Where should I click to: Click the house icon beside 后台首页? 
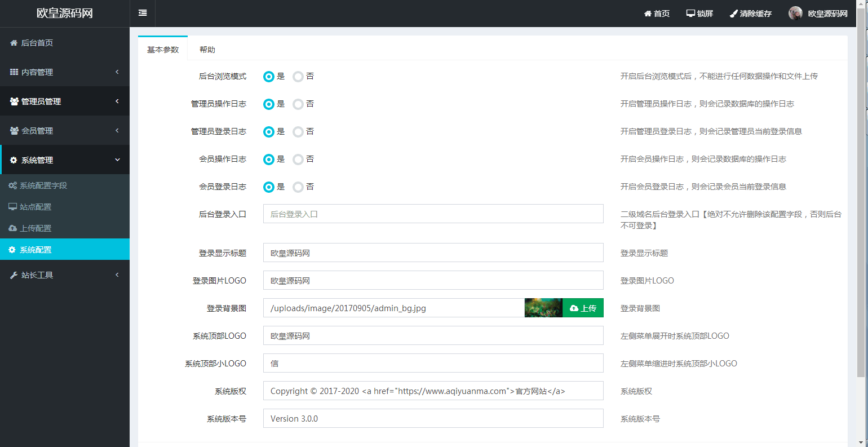pyautogui.click(x=14, y=43)
